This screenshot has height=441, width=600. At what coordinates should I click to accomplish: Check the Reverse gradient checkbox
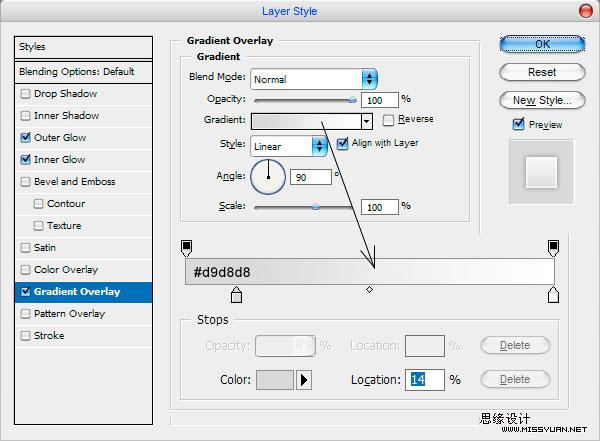388,120
